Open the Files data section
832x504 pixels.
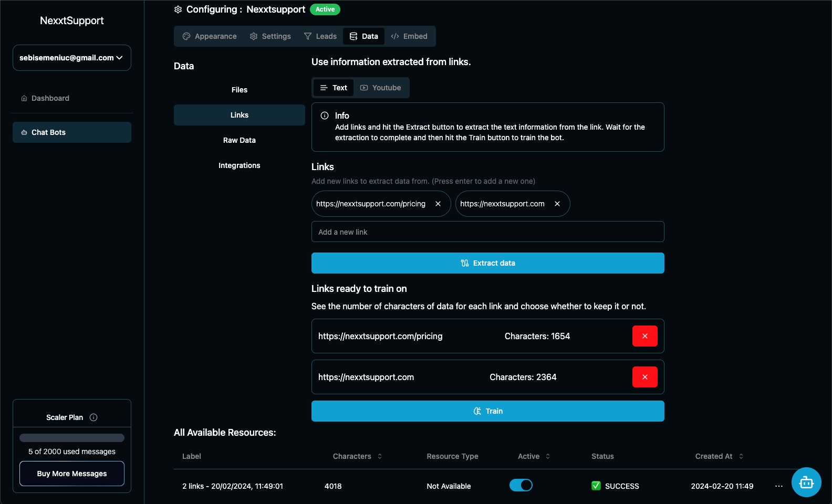[240, 90]
